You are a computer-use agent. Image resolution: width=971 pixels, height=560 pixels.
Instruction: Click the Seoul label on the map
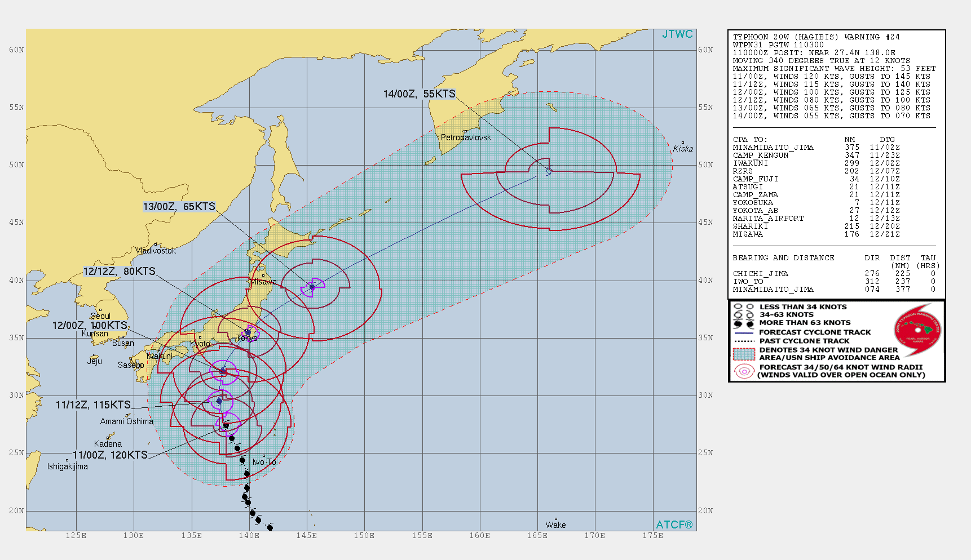click(x=100, y=316)
